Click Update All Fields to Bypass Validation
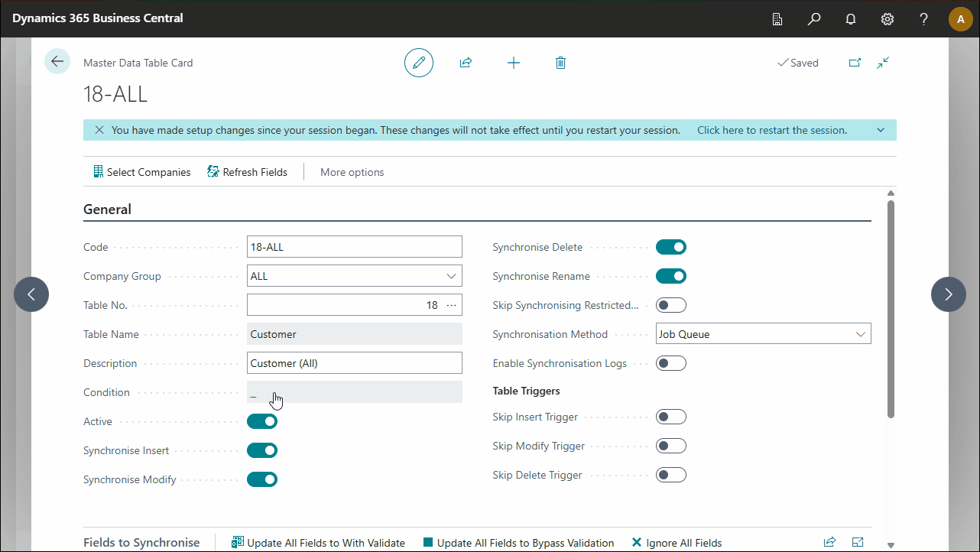 click(x=518, y=543)
